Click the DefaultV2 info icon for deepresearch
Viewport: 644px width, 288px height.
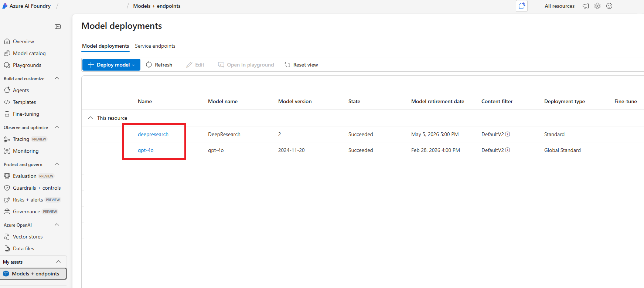point(508,134)
